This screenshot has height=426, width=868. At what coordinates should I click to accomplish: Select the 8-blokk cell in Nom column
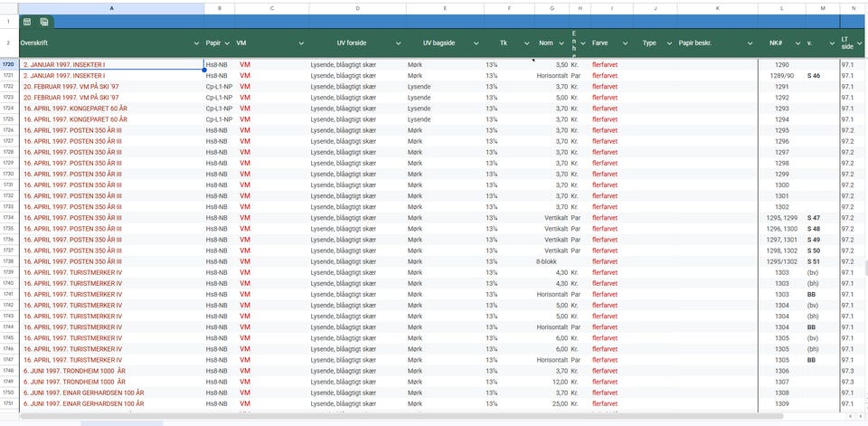(x=548, y=261)
